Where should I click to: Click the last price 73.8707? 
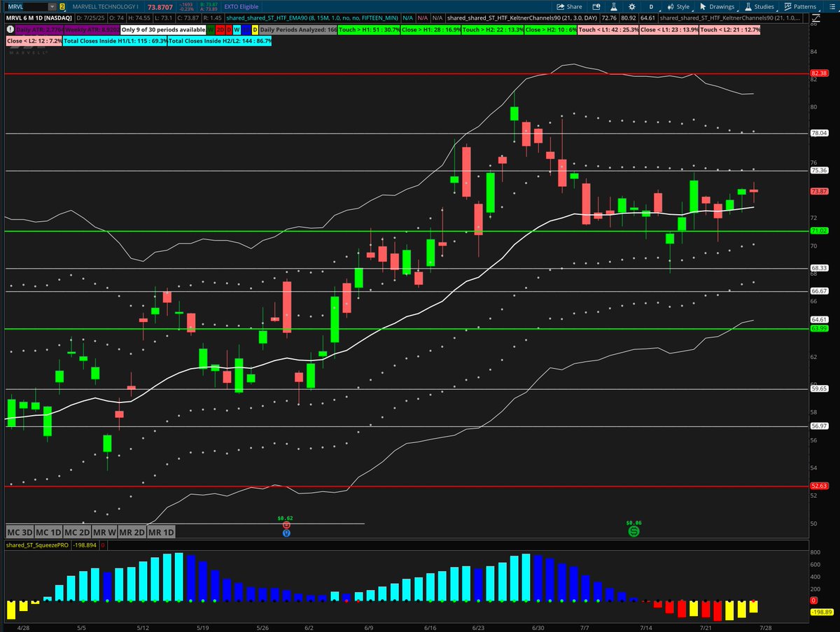click(x=160, y=7)
